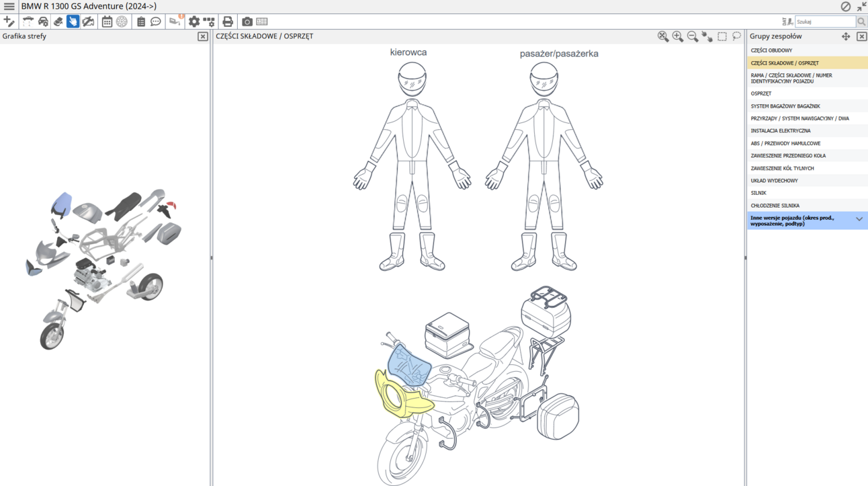This screenshot has height=486, width=868.
Task: Click the zoom in magnifier icon
Action: (678, 36)
